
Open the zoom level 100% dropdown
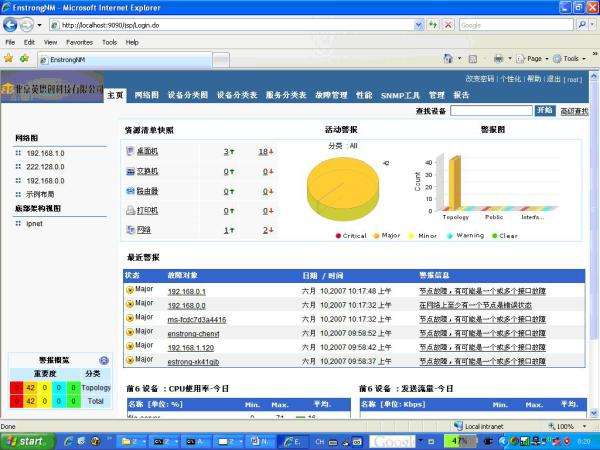584,426
